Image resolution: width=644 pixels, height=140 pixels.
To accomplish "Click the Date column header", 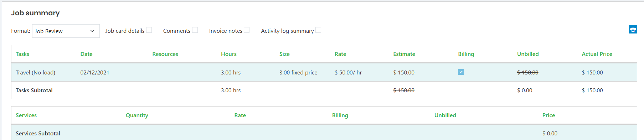I will click(x=86, y=54).
